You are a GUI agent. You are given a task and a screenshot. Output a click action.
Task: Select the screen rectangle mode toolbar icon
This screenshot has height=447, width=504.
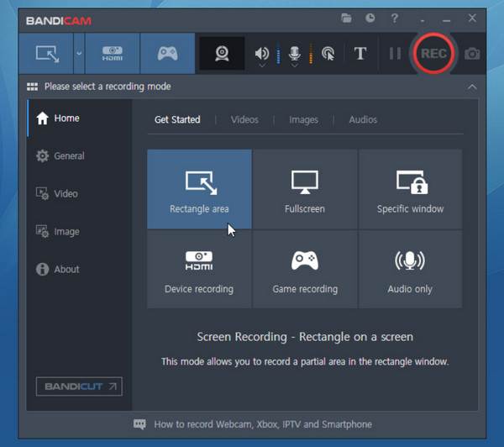pos(46,54)
